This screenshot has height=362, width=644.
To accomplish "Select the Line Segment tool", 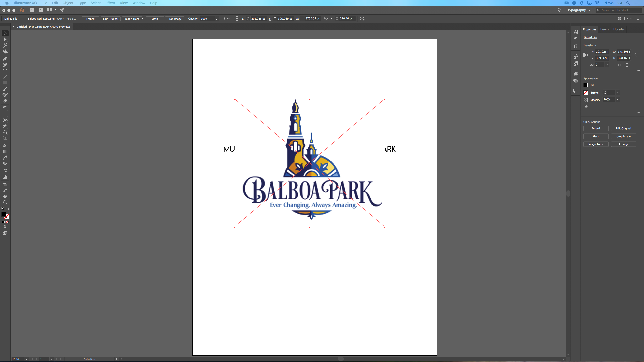I will pos(5,77).
